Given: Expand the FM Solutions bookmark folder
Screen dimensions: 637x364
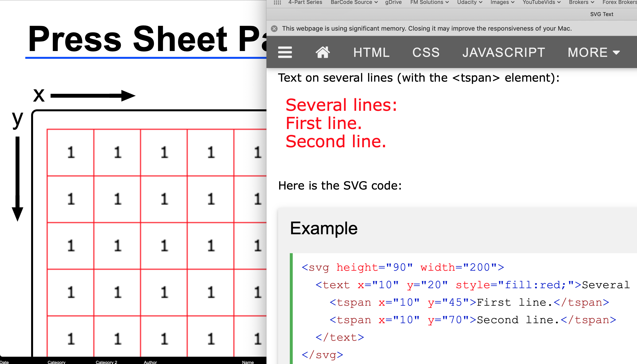Looking at the screenshot, I should (429, 2).
